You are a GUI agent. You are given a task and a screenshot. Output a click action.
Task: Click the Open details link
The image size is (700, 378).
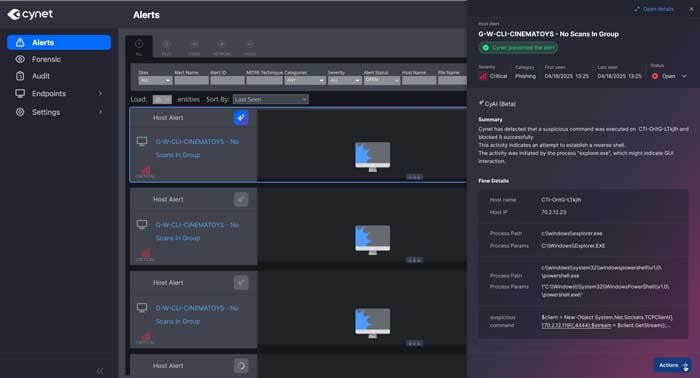[658, 9]
